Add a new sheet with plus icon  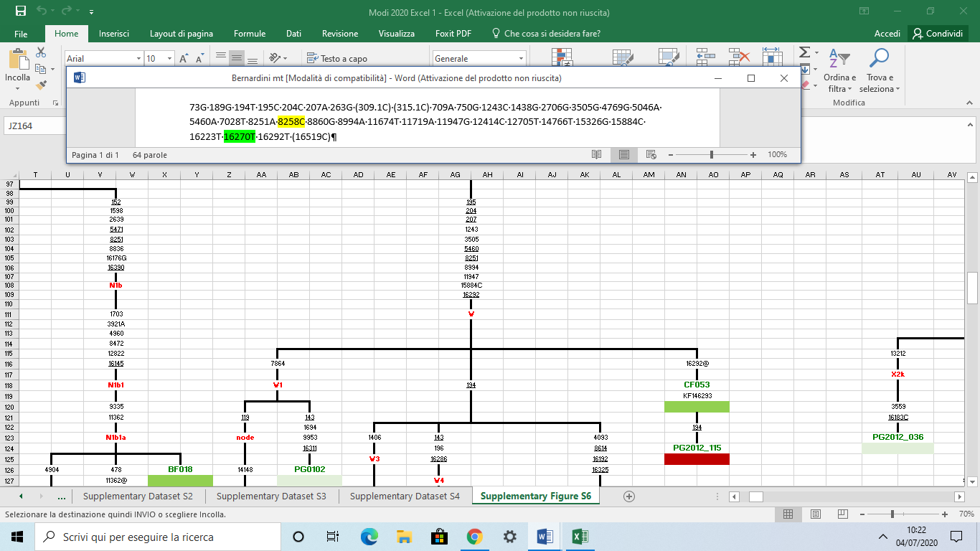[x=629, y=496]
